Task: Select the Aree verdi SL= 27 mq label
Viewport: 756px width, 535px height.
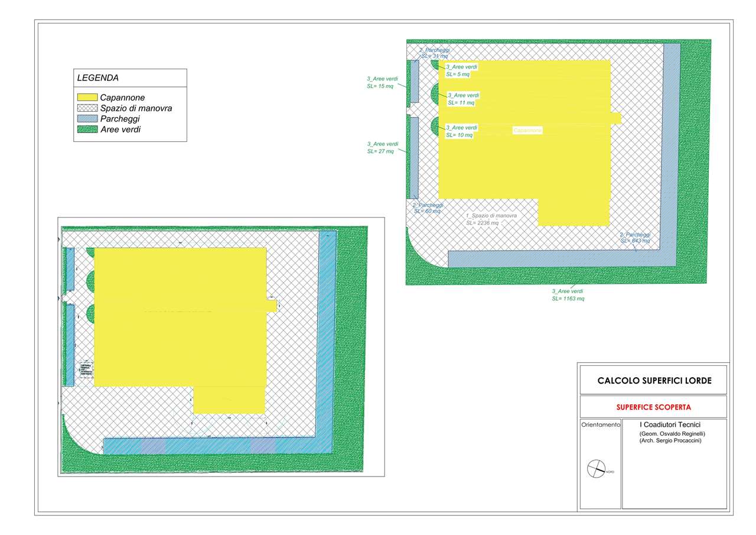Action: pos(382,147)
